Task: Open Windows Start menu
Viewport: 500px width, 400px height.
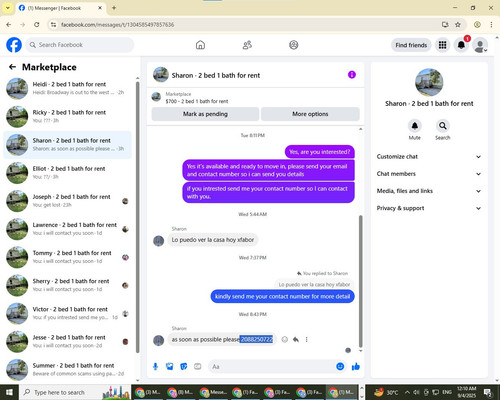Action: [9, 392]
